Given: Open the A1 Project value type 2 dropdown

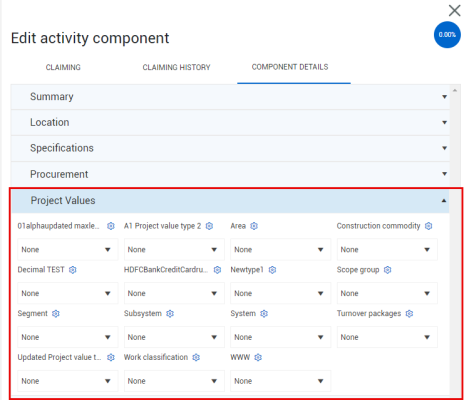Looking at the screenshot, I should click(174, 249).
